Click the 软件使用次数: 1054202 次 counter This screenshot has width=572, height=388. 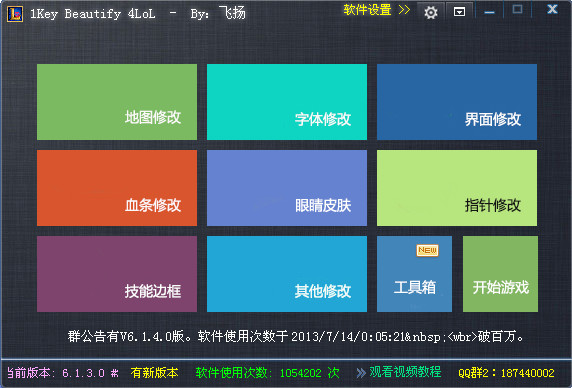(267, 373)
